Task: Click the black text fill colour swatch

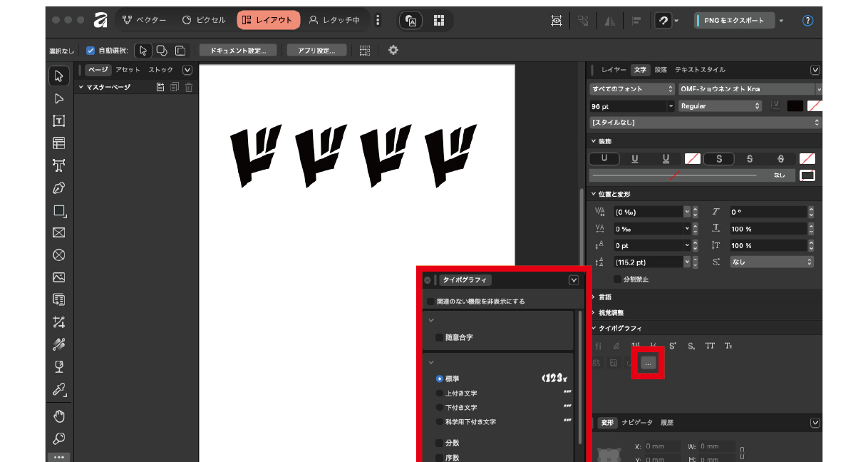Action: [x=795, y=106]
